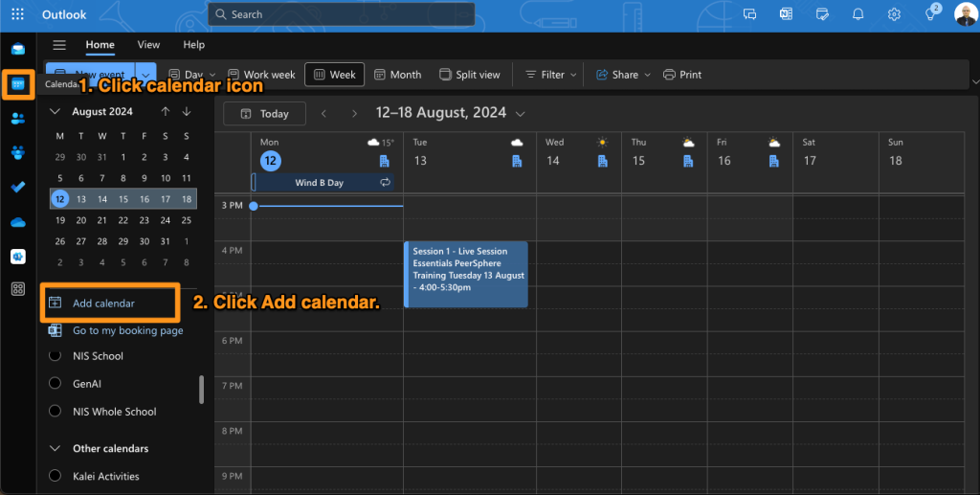The image size is (980, 495).
Task: Open the Filter dropdown
Action: pos(550,75)
